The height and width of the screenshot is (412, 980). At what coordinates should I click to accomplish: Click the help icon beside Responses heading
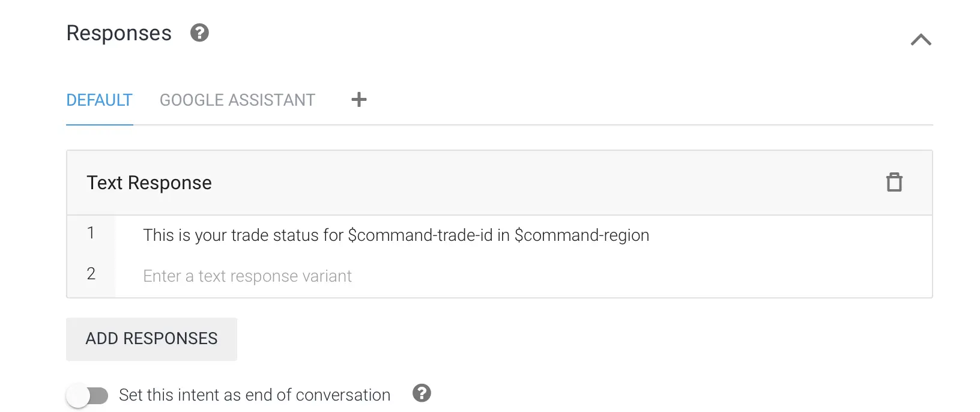click(199, 32)
